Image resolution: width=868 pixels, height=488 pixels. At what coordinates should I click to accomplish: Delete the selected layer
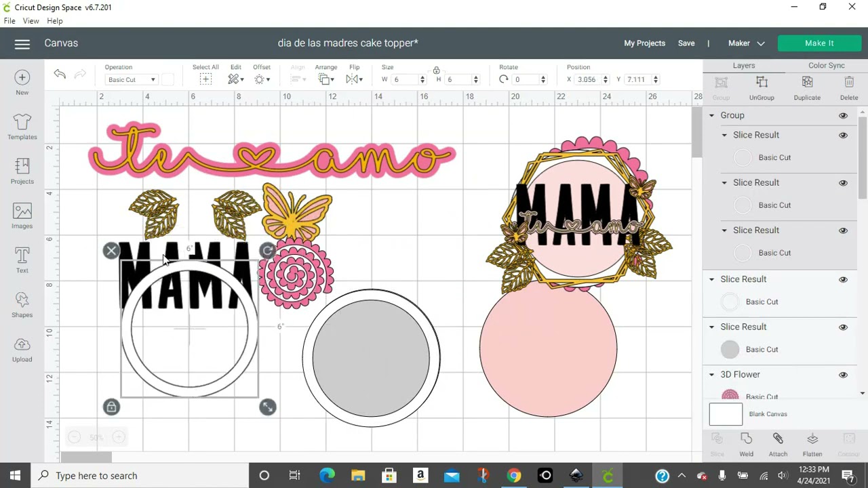(x=849, y=88)
